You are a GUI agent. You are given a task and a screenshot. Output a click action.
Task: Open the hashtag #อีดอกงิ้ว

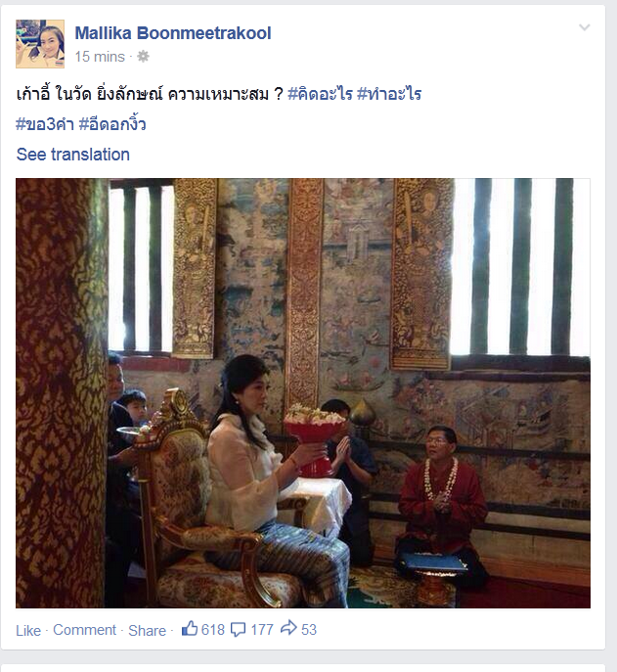pyautogui.click(x=112, y=123)
